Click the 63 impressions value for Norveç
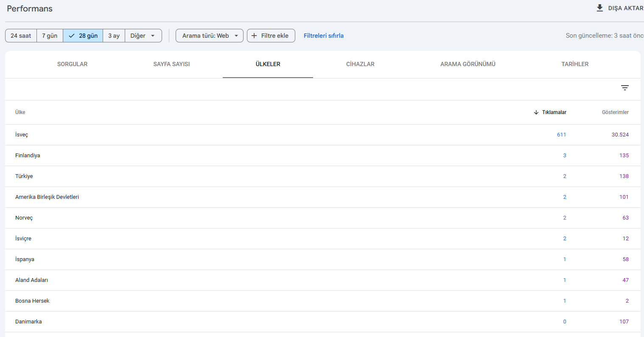The height and width of the screenshot is (337, 644). click(626, 218)
